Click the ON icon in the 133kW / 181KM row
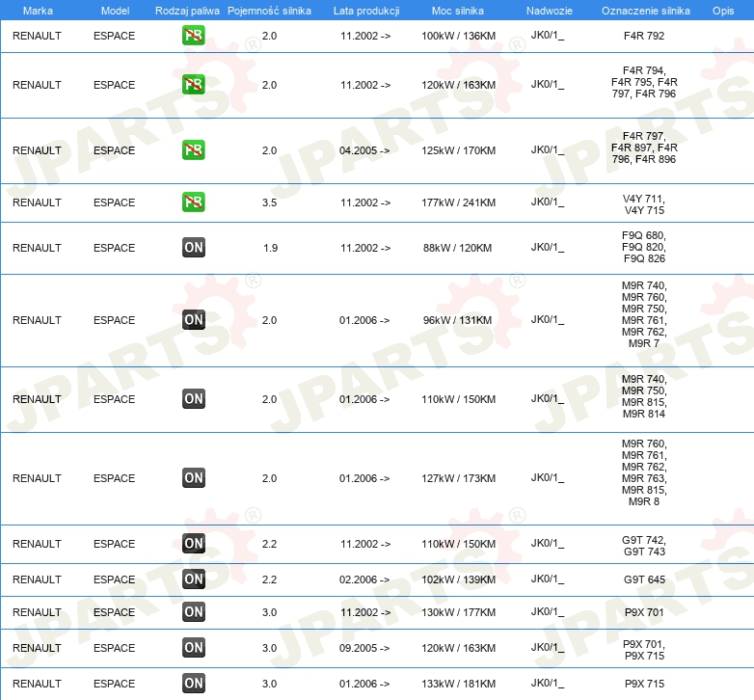The image size is (754, 700). pyautogui.click(x=194, y=684)
